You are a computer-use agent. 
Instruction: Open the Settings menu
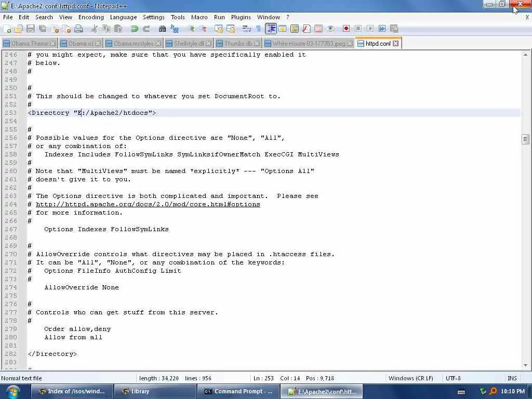[x=153, y=17]
